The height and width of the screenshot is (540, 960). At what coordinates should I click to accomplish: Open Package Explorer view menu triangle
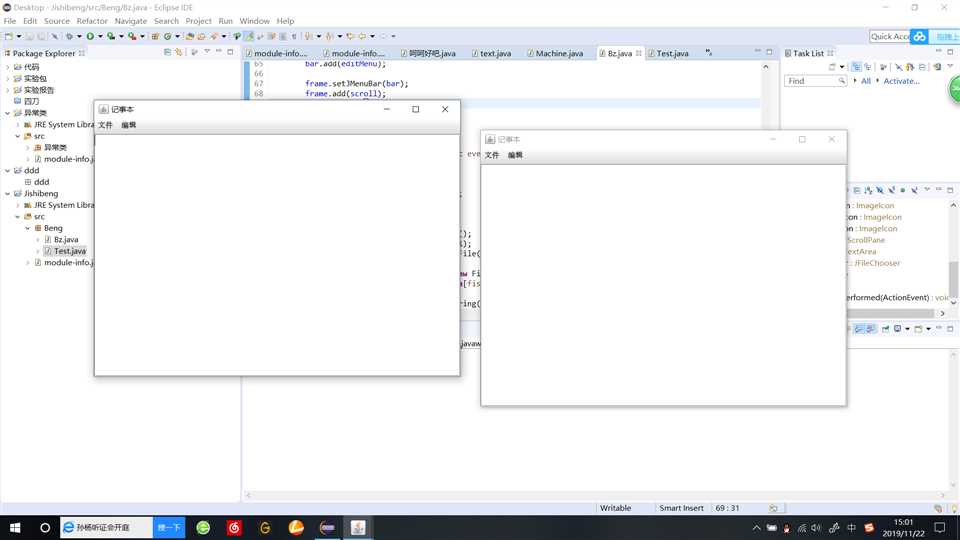tap(207, 51)
